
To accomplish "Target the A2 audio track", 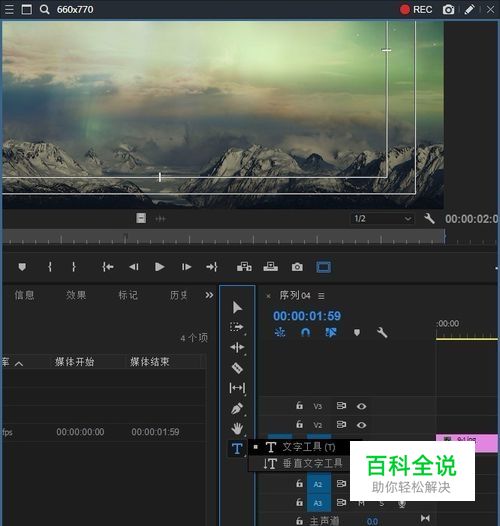I will [x=318, y=484].
